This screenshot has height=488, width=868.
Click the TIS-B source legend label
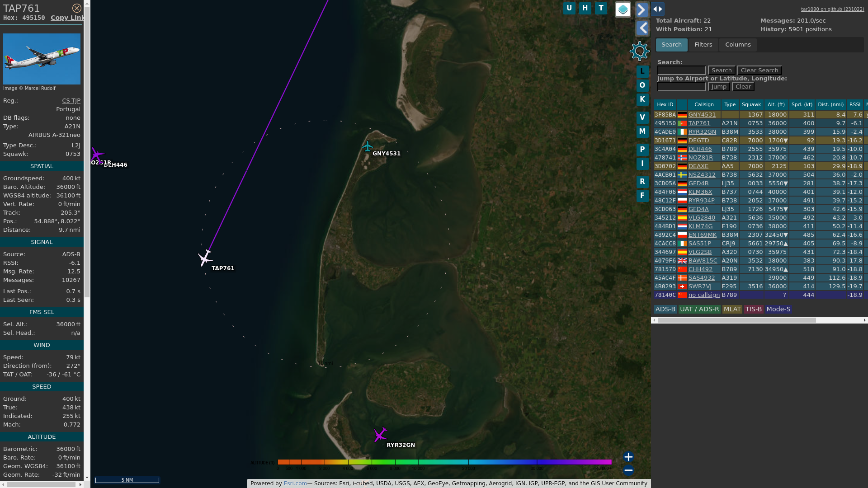753,310
